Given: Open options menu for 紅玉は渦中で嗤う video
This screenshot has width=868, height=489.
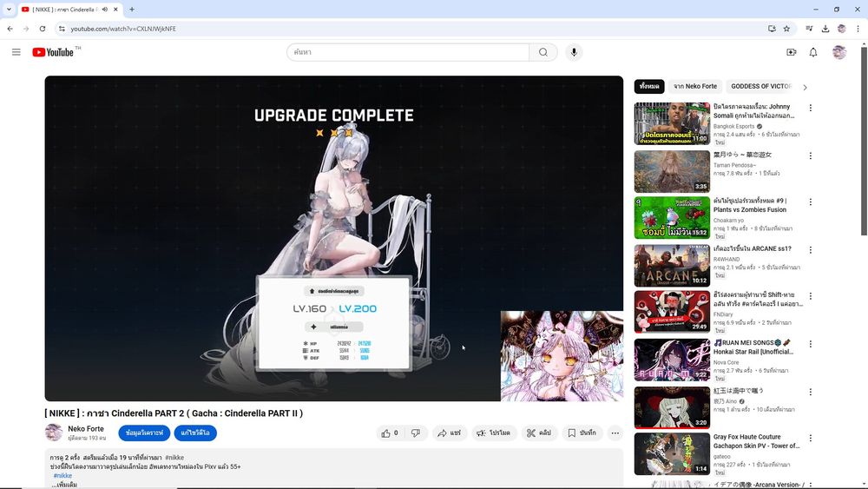Looking at the screenshot, I should click(x=811, y=392).
